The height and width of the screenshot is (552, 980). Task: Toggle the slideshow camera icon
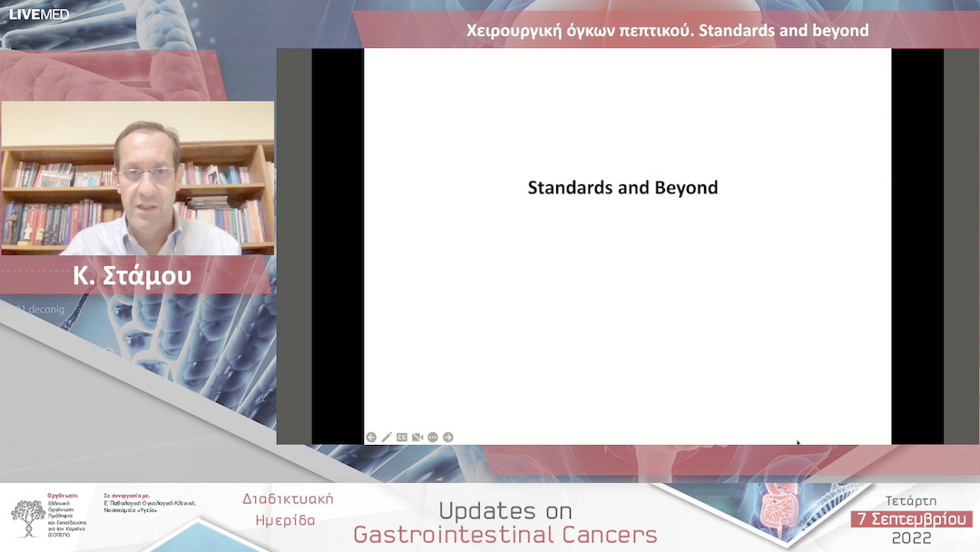point(417,437)
